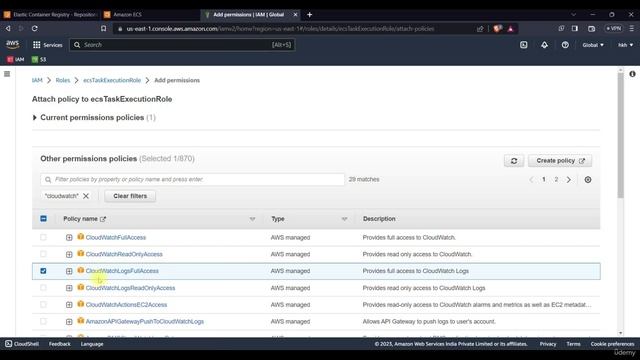Click the Create policy button
The height and width of the screenshot is (360, 640).
coord(560,161)
